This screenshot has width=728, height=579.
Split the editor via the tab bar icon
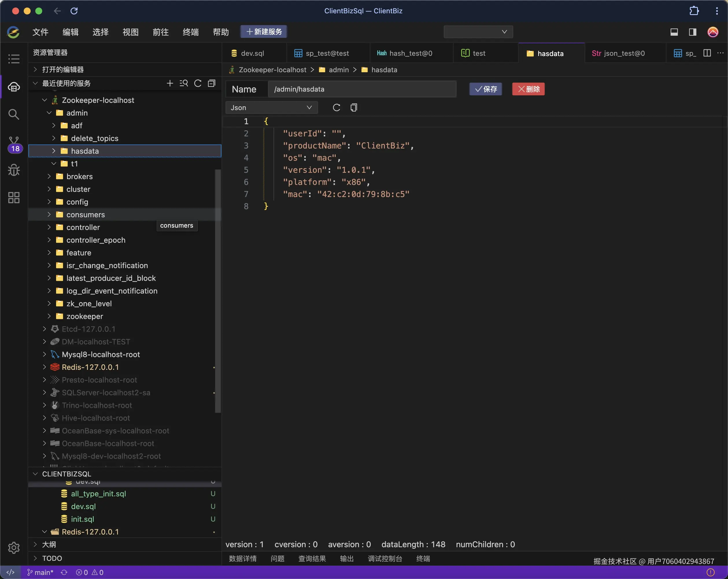coord(707,53)
